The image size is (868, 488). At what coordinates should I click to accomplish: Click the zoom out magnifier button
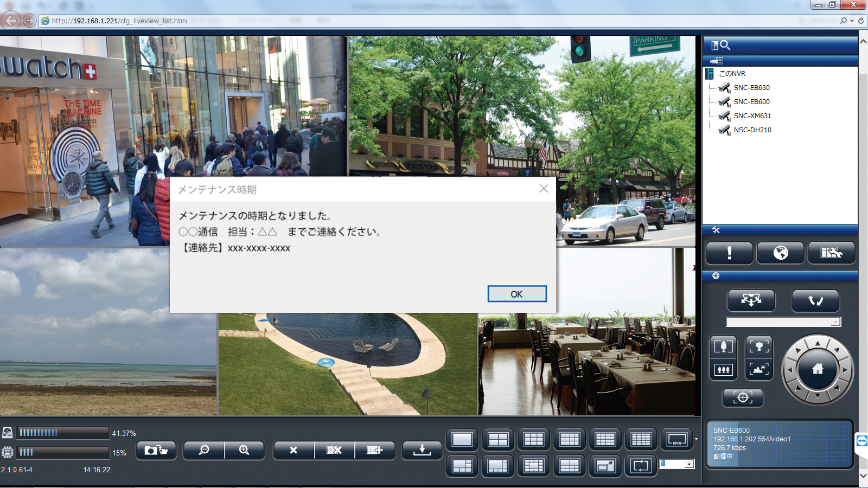204,450
